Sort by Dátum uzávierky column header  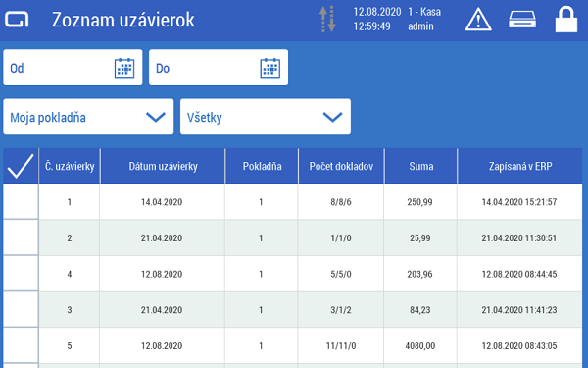click(x=163, y=166)
